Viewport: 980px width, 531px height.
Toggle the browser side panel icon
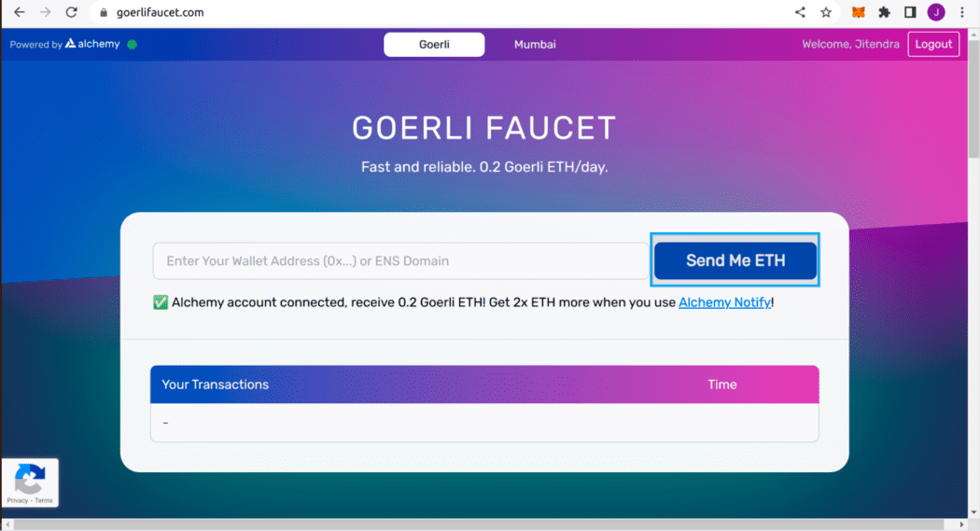click(910, 13)
